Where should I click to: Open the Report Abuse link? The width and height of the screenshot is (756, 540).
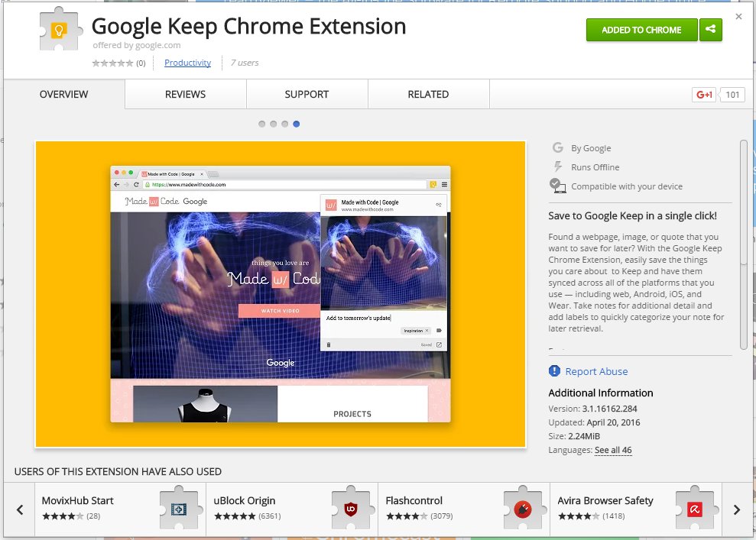[x=596, y=371]
